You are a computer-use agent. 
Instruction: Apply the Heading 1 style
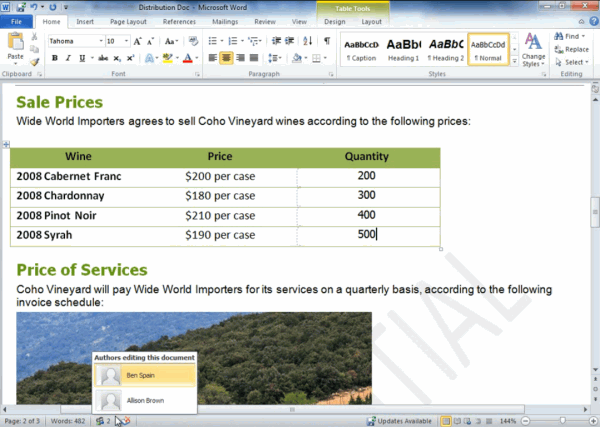(x=403, y=50)
